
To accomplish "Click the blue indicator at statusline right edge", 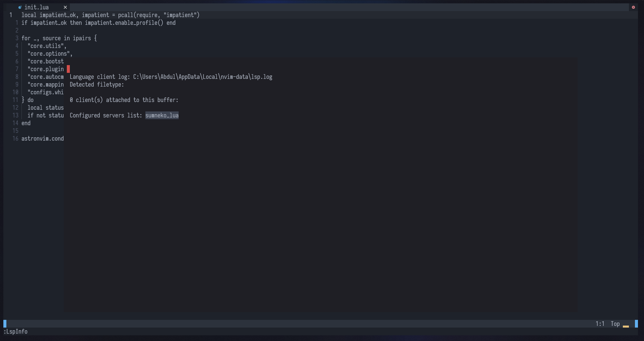I will 636,324.
